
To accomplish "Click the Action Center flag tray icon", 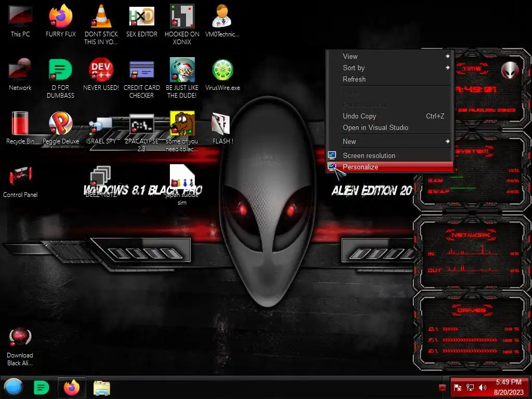I will [x=457, y=388].
